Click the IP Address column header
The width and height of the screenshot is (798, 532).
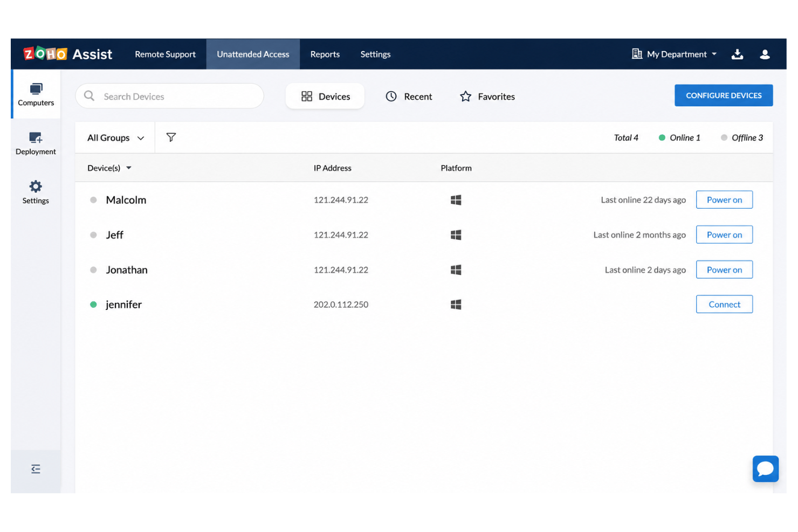point(332,168)
